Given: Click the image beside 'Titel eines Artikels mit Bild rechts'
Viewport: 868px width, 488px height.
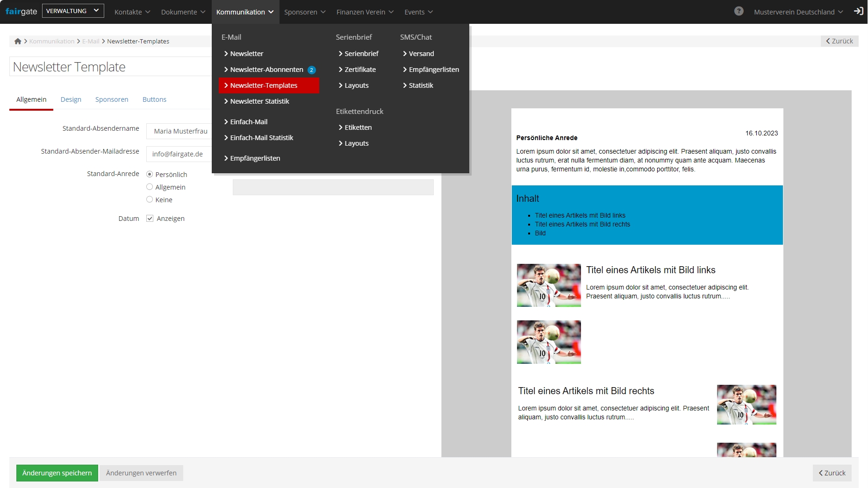Looking at the screenshot, I should (746, 405).
